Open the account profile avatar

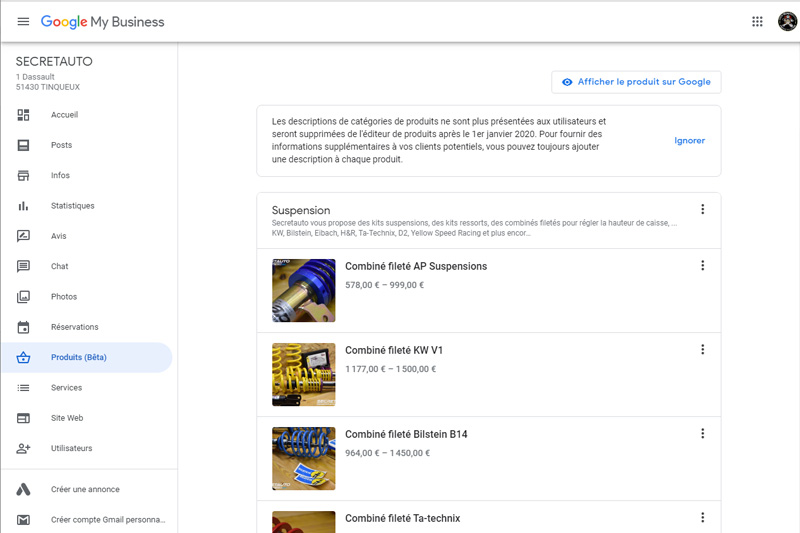(787, 21)
